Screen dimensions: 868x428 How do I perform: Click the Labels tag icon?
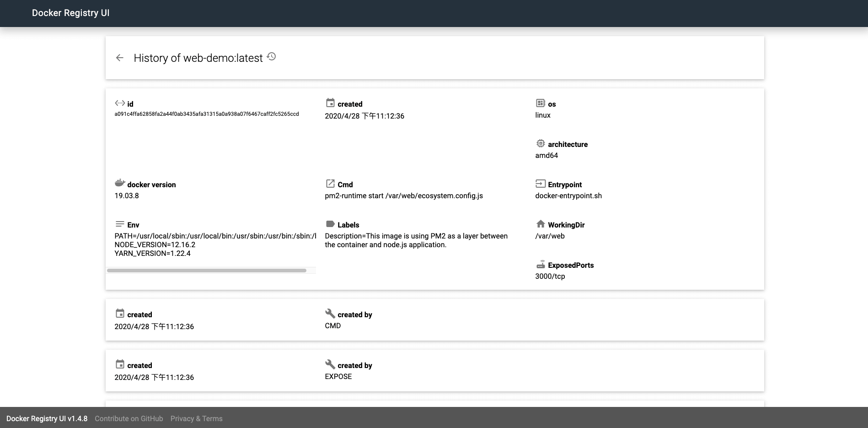330,224
